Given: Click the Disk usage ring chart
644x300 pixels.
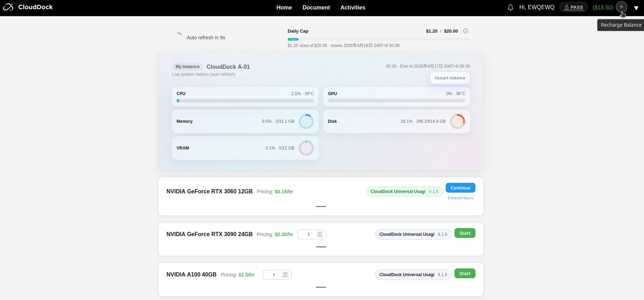Looking at the screenshot, I should (x=457, y=121).
